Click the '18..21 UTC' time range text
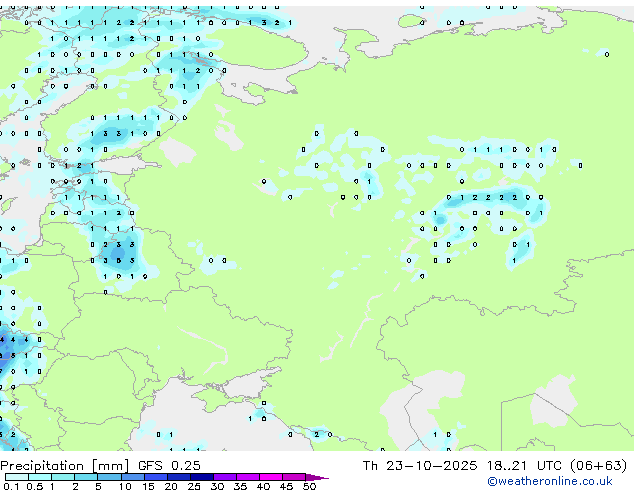This screenshot has width=634, height=490. click(524, 466)
